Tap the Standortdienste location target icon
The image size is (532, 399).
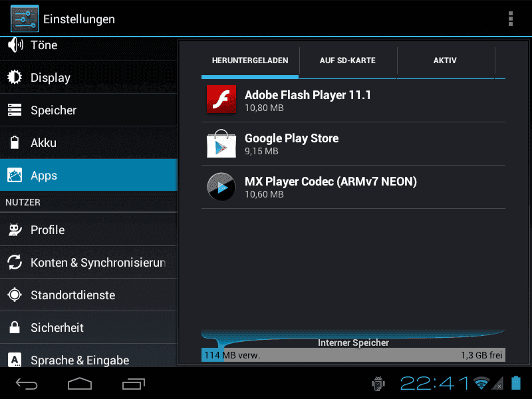(x=15, y=295)
